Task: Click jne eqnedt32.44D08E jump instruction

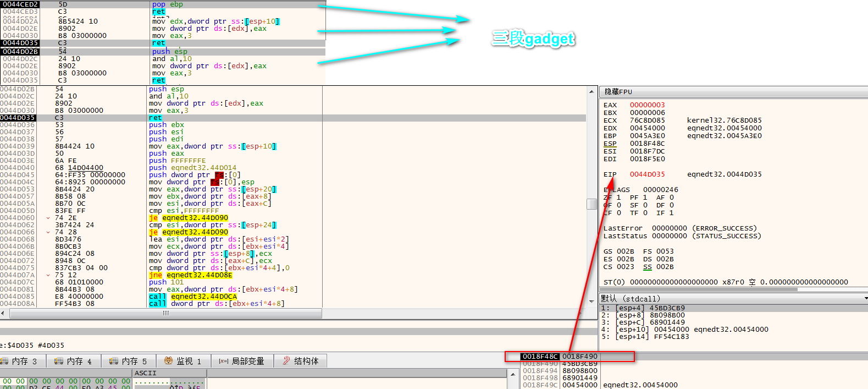Action: 191,275
